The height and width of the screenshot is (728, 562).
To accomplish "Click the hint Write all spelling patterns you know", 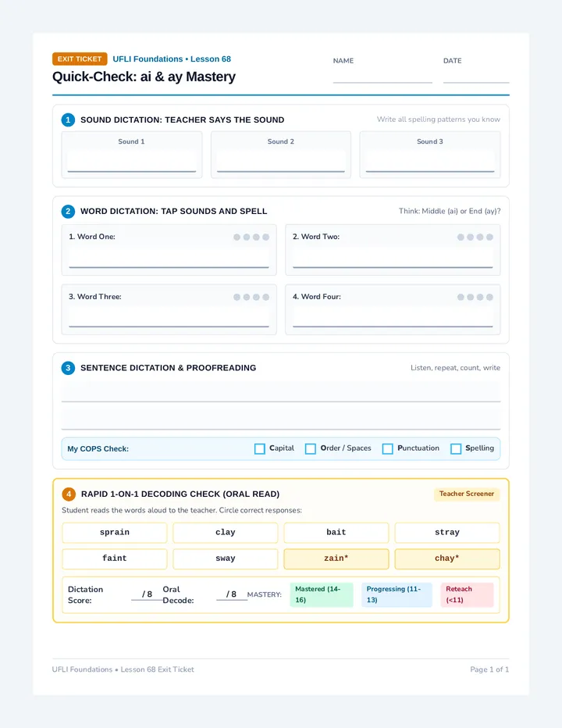I will coord(439,120).
